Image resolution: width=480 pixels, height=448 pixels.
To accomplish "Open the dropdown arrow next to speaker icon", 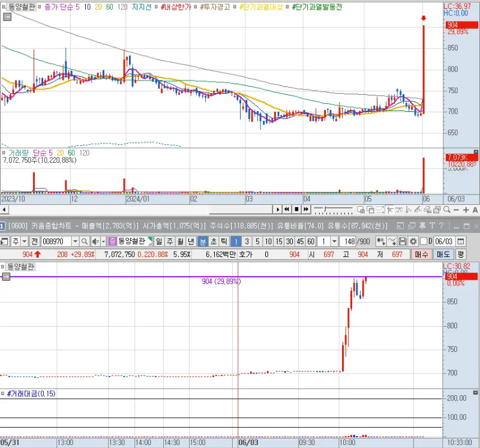I will coord(103,241).
